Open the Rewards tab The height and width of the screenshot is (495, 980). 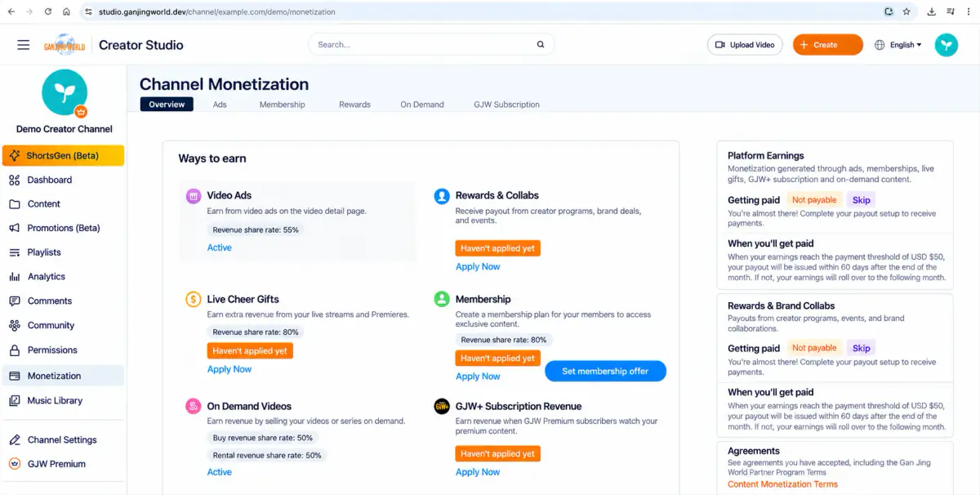pos(354,105)
